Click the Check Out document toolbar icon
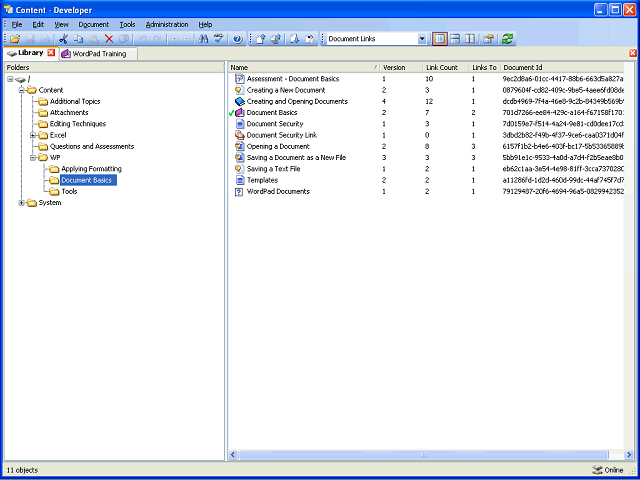Screen dimensions: 640x480 (295, 39)
